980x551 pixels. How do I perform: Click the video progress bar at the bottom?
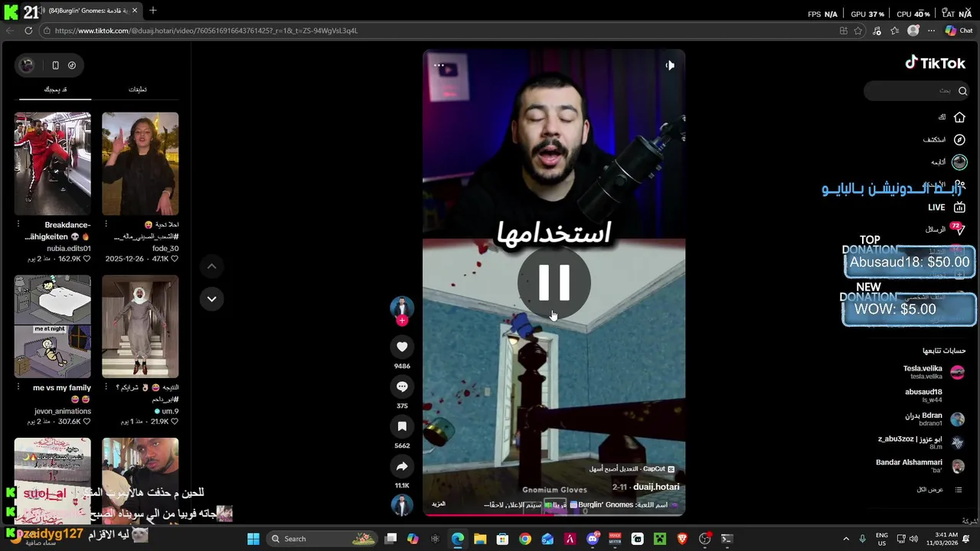tap(554, 514)
